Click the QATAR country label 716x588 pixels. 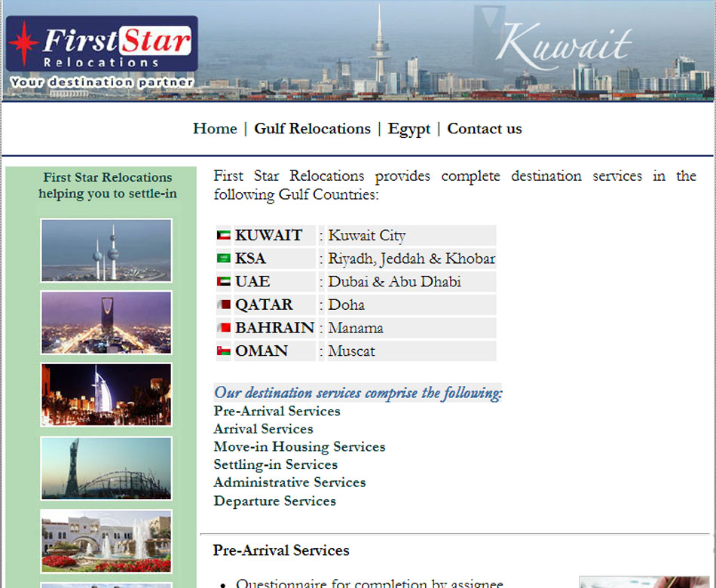(x=264, y=305)
